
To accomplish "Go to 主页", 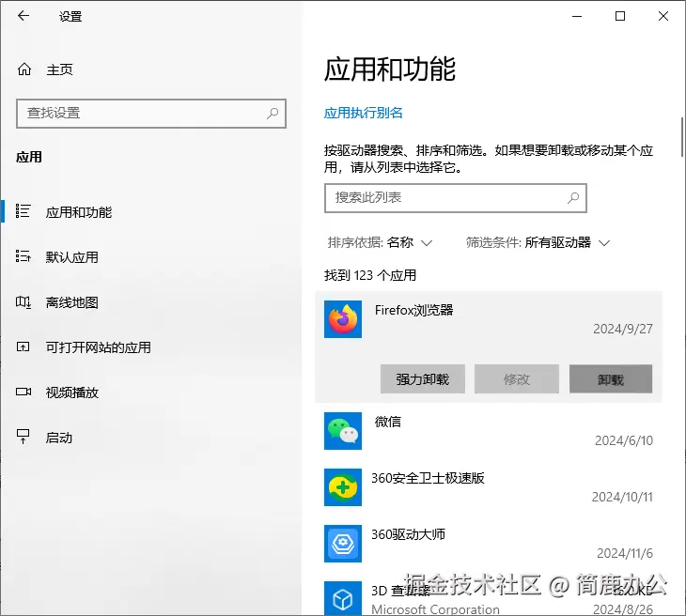I will click(59, 69).
